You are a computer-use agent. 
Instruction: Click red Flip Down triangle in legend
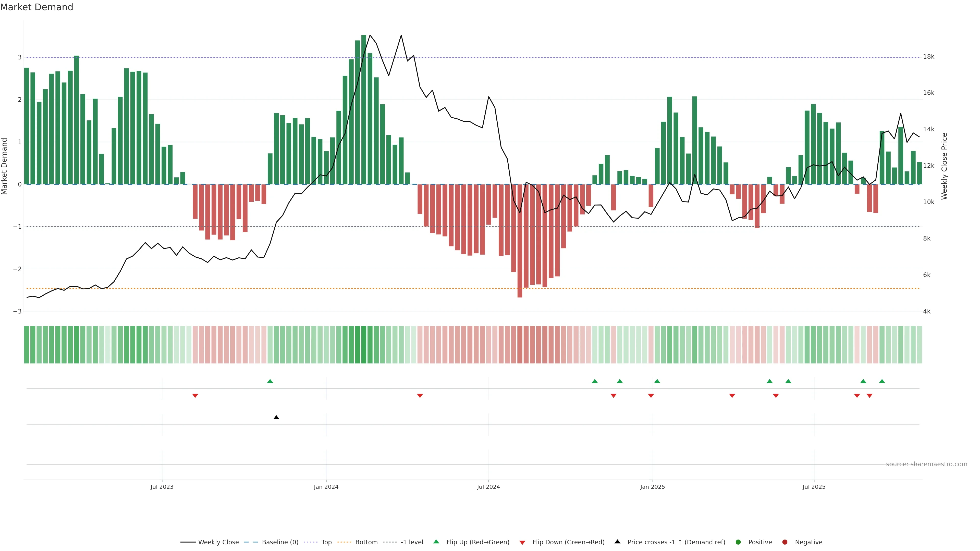click(522, 542)
